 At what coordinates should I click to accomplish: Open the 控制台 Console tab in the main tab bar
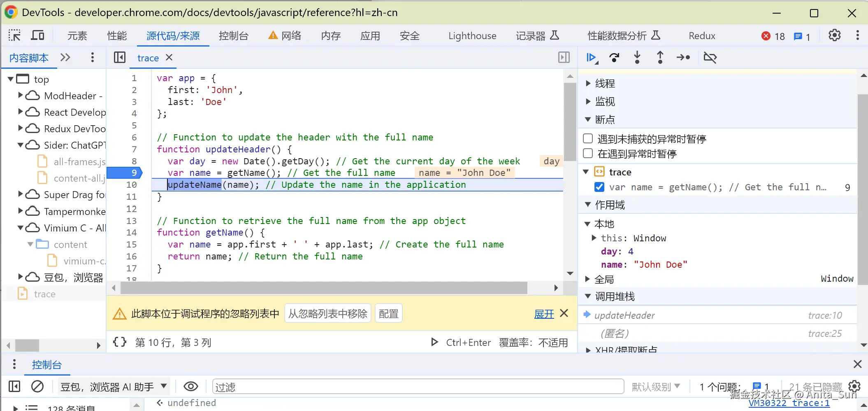[234, 36]
